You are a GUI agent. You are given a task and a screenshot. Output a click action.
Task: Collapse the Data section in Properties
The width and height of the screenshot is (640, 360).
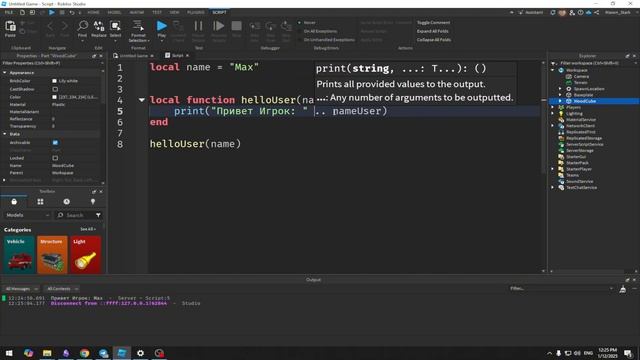[x=5, y=134]
